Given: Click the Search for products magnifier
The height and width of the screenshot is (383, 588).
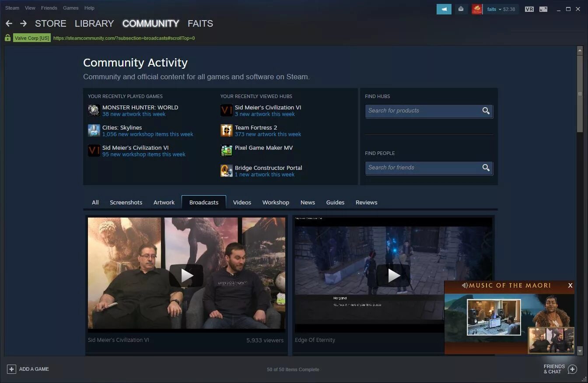Looking at the screenshot, I should 486,111.
